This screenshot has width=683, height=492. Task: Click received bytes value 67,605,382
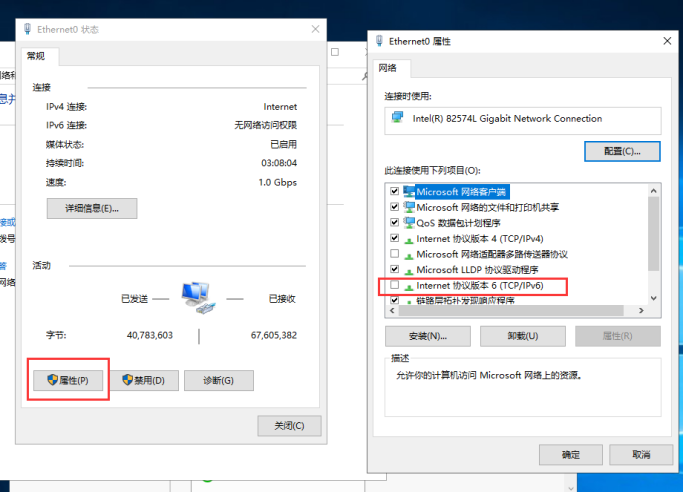point(274,335)
